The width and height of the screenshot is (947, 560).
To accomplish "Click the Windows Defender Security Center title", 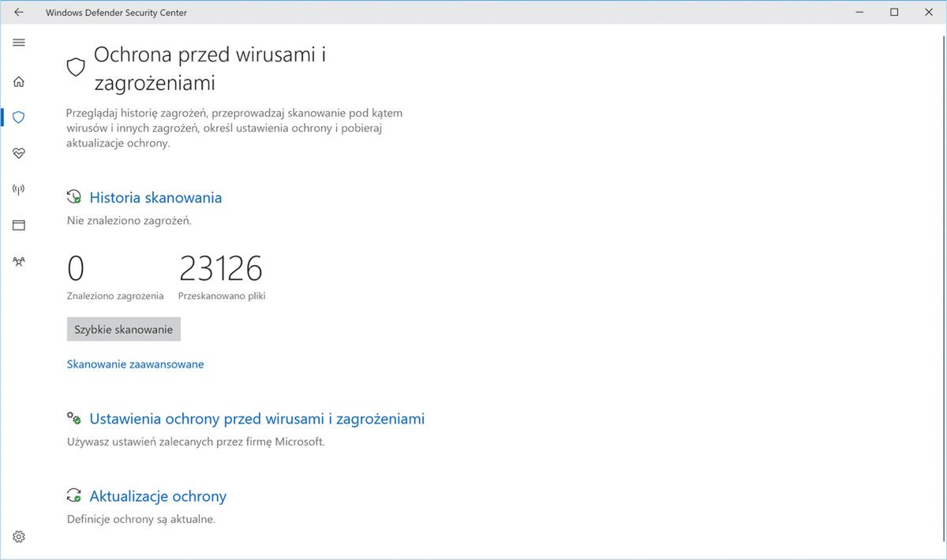I will pos(117,13).
